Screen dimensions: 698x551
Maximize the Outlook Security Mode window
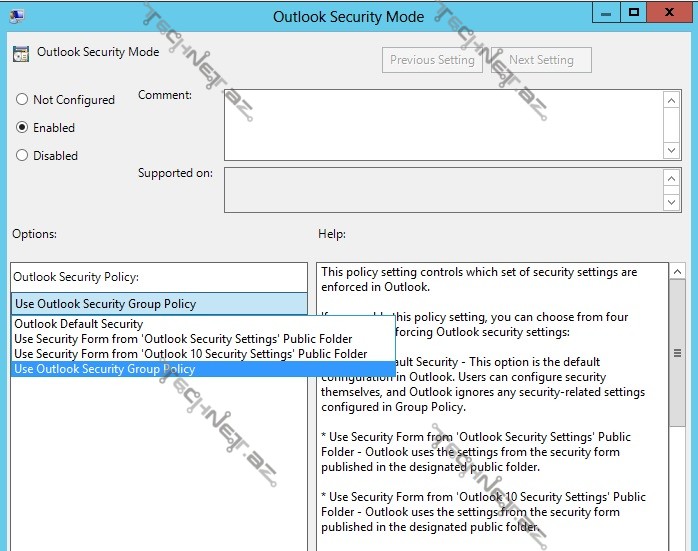point(632,13)
